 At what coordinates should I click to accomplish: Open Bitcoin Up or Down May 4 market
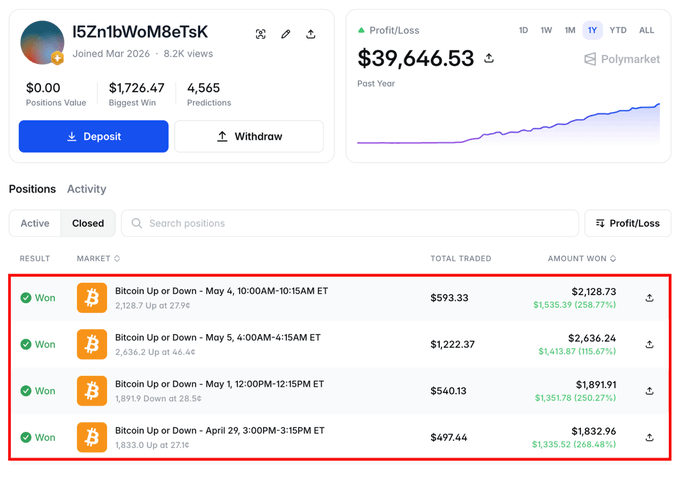coord(221,291)
